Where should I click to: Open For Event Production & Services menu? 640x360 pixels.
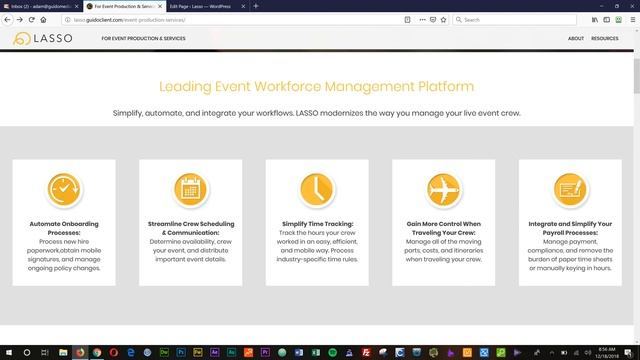point(143,38)
